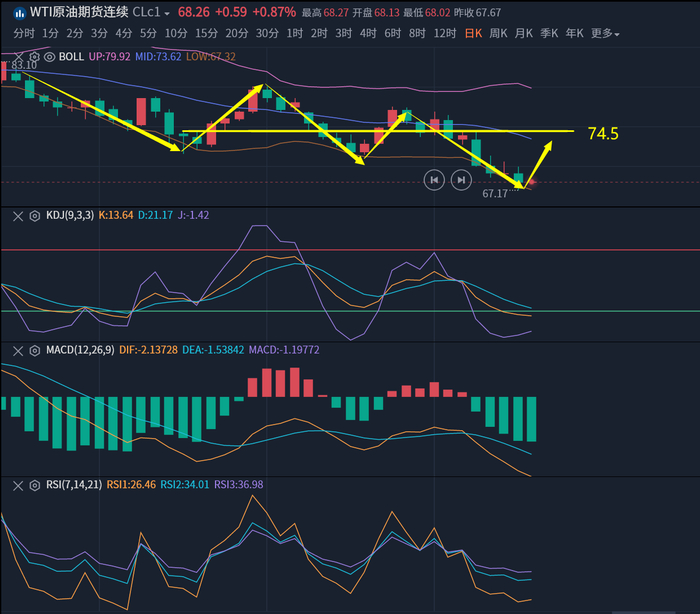700x614 pixels.
Task: Select the 周K weekly timeframe
Action: tap(498, 33)
